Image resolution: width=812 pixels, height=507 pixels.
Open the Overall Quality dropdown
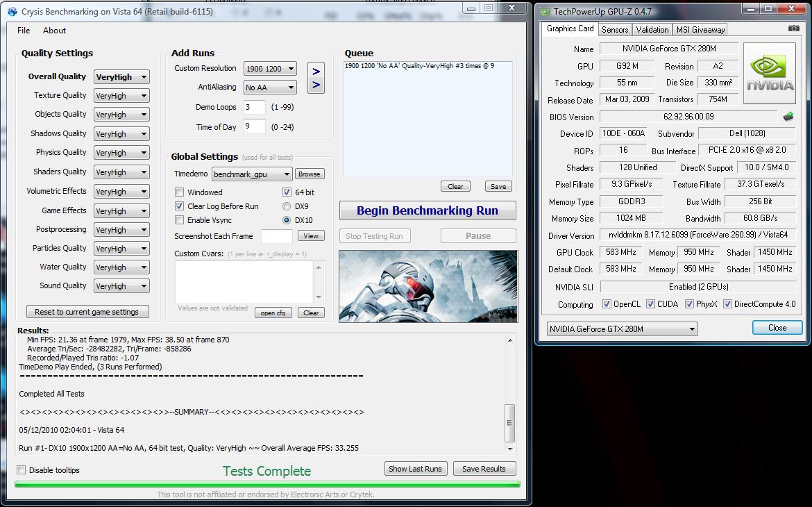[x=121, y=77]
